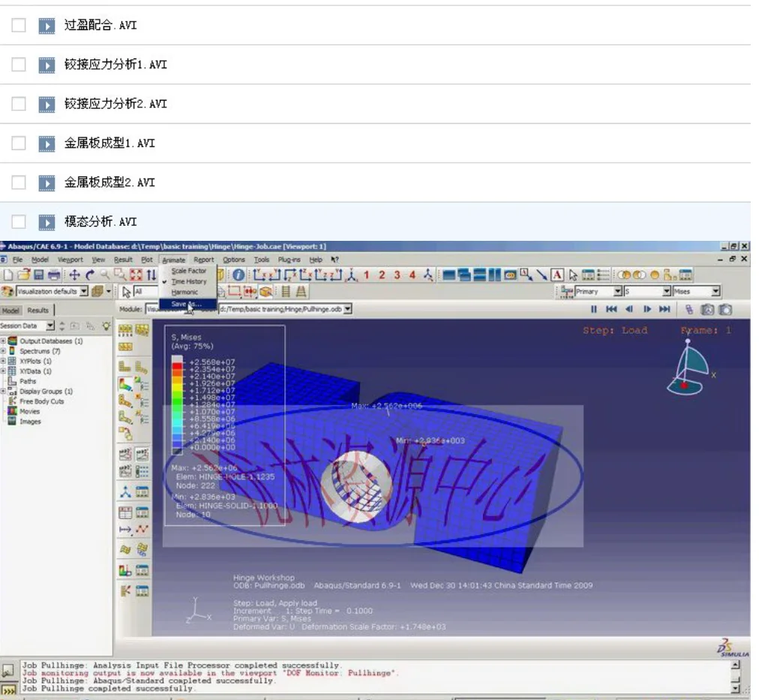The width and height of the screenshot is (759, 700).
Task: Select the Rotate view tool
Action: point(89,275)
